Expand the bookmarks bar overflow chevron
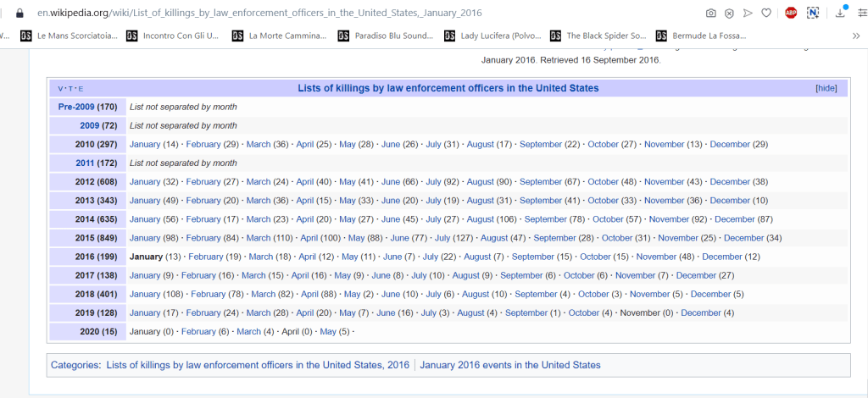This screenshot has height=398, width=868. click(855, 36)
